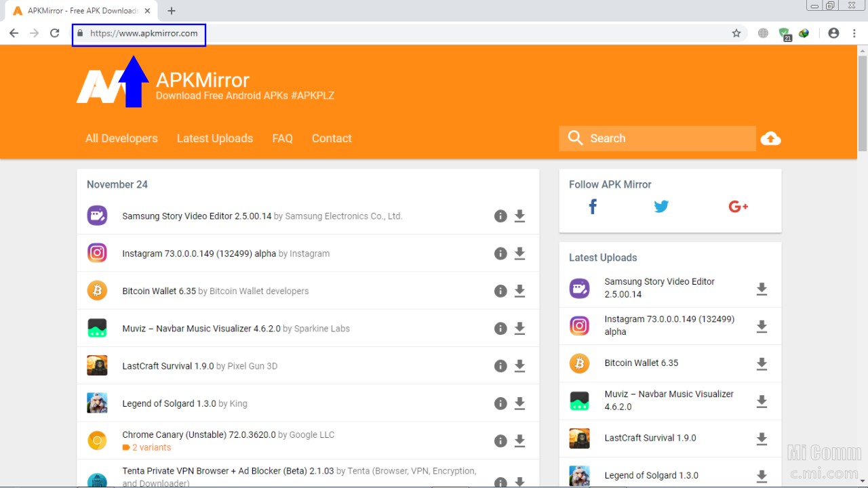
Task: Click the Instagram app icon in main list
Action: 97,253
